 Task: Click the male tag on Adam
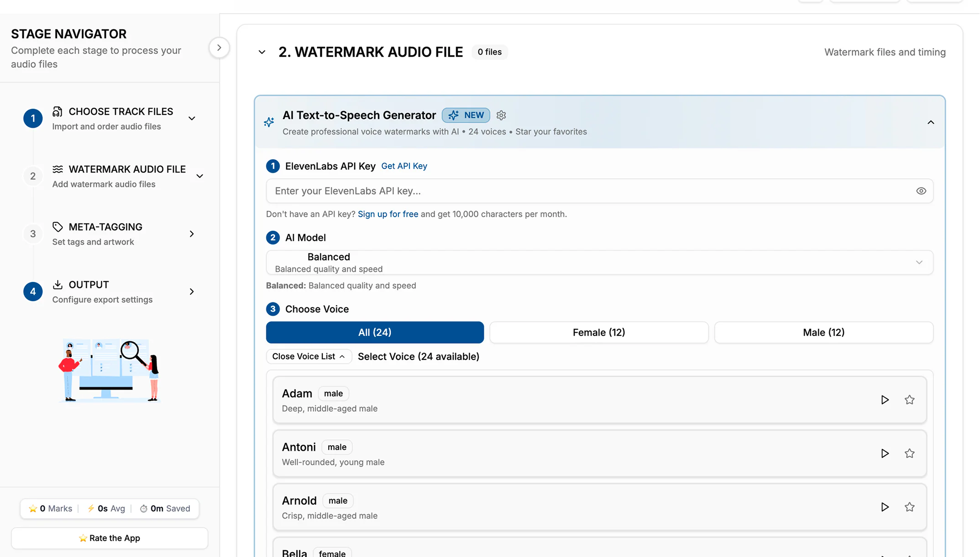click(333, 394)
